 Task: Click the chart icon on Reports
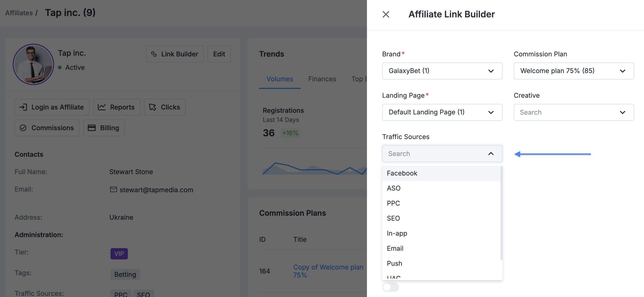coord(102,107)
